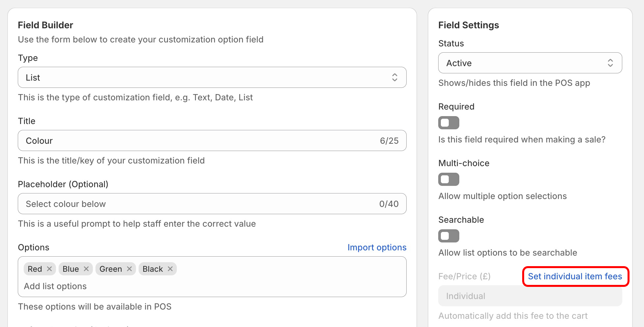Remove the Black option tag
The image size is (644, 327).
[x=170, y=269]
